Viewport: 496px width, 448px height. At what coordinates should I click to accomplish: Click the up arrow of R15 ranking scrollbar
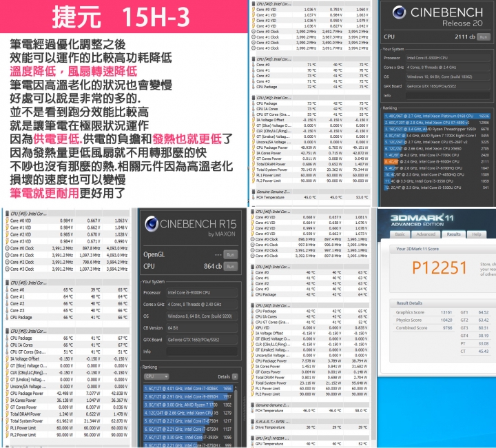pos(235,387)
